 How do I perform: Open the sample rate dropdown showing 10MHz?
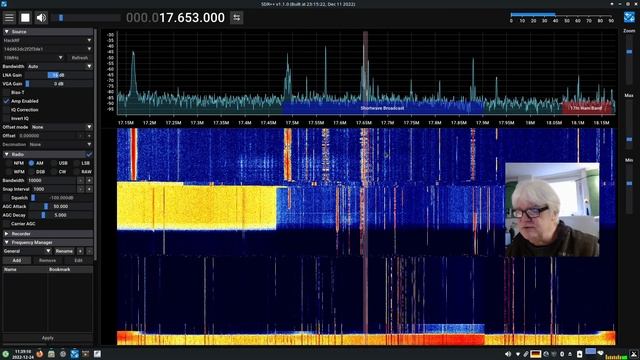(x=33, y=58)
